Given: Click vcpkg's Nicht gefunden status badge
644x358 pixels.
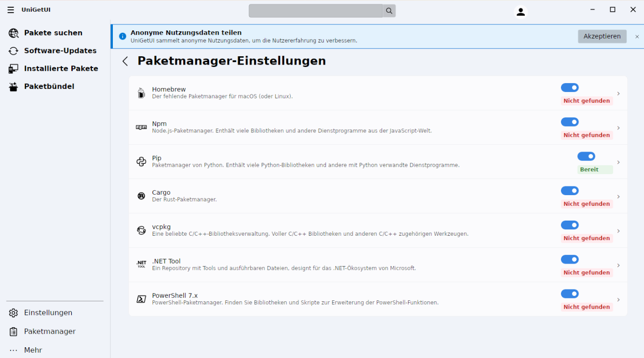Looking at the screenshot, I should [x=586, y=238].
